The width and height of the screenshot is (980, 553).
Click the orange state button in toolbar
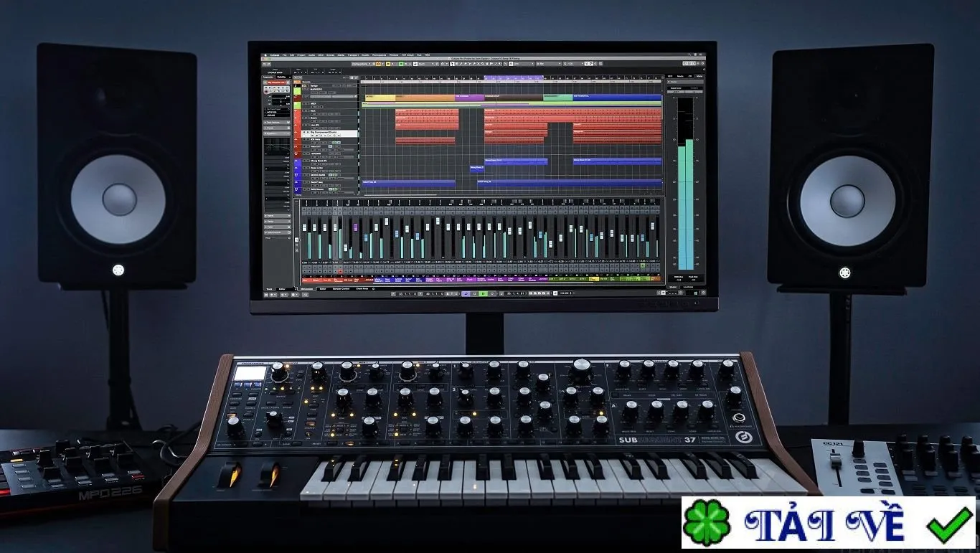pos(377,64)
